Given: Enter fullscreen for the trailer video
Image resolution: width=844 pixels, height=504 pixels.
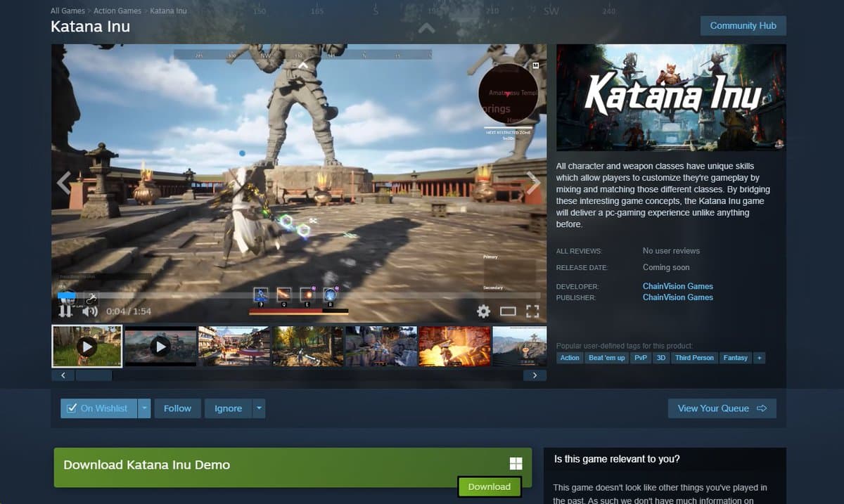Looking at the screenshot, I should click(532, 311).
